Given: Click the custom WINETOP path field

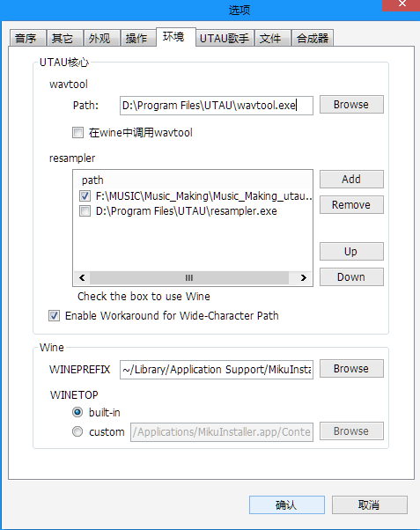Looking at the screenshot, I should pos(222,432).
